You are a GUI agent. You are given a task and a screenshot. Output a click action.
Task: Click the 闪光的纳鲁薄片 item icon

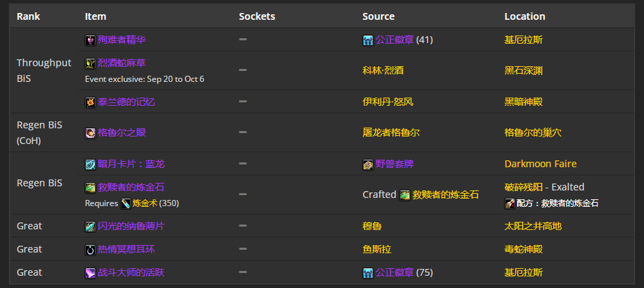click(x=90, y=227)
